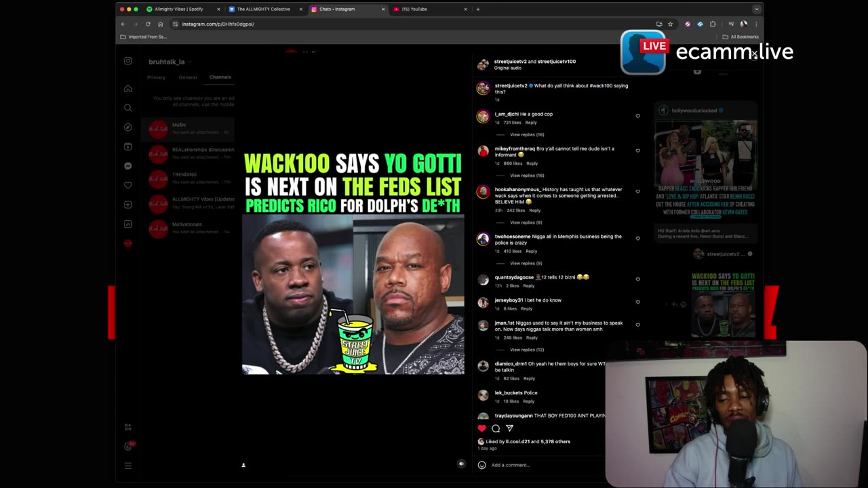Like jerseyboy31 comment
868x488 pixels.
point(637,302)
